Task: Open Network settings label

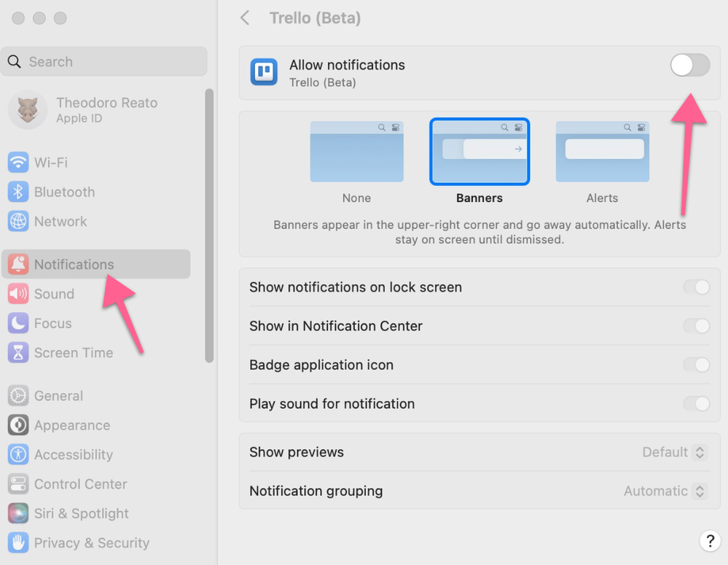Action: click(x=60, y=222)
